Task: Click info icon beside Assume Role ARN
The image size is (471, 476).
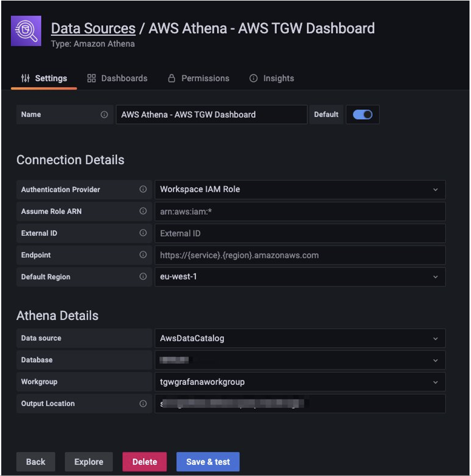Action: coord(143,211)
